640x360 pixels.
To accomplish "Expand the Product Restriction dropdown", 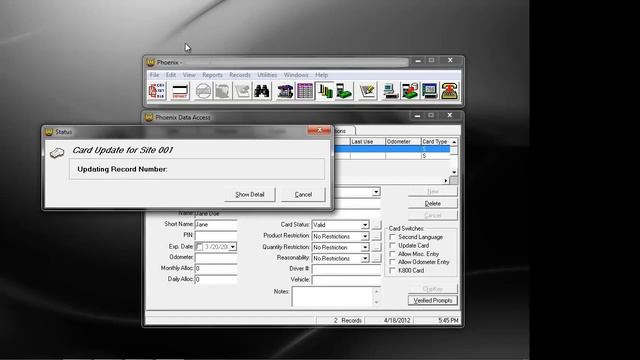I will 365,236.
